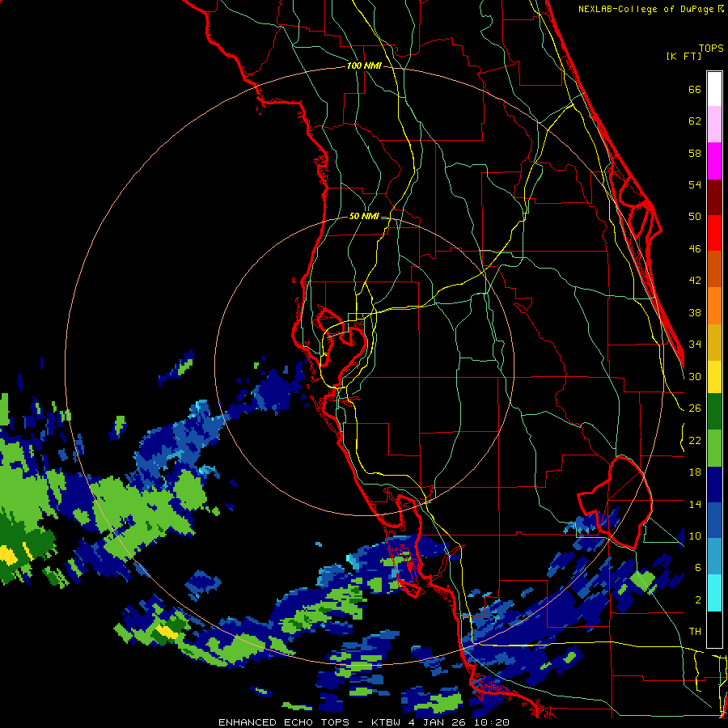Select the black TH legend band
Image resolution: width=728 pixels, height=728 pixels.
[714, 629]
